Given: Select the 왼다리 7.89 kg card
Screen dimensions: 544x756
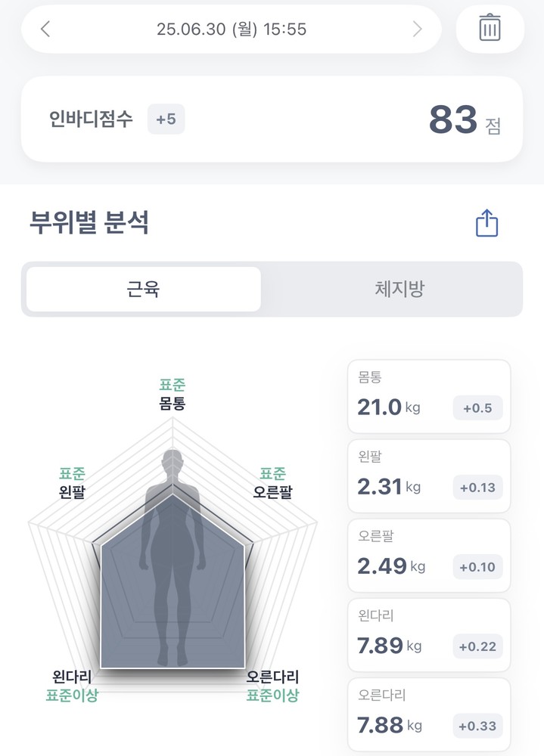Looking at the screenshot, I should (x=429, y=637).
